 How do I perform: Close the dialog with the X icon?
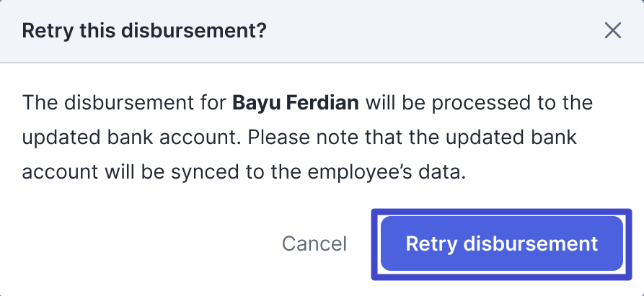[x=613, y=30]
